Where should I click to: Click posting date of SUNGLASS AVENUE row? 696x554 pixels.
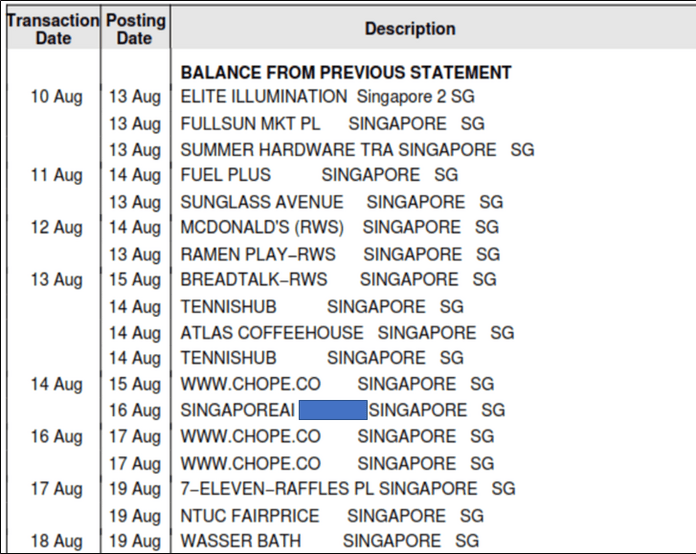click(135, 202)
